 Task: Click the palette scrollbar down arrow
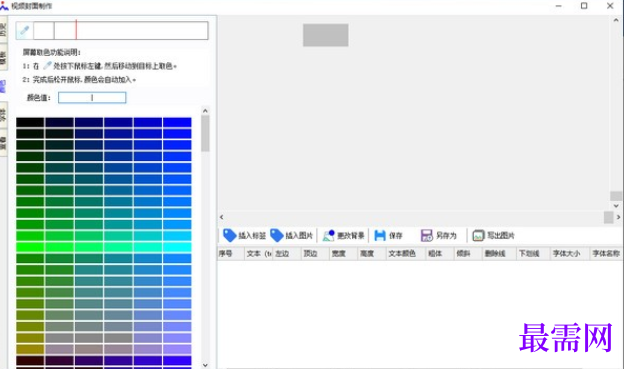[205, 365]
